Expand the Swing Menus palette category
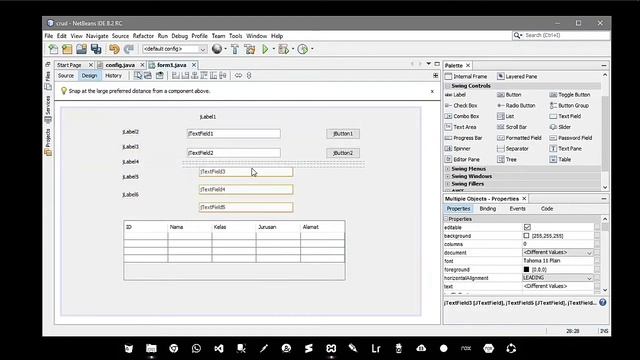This screenshot has height=360, width=640. [448, 169]
